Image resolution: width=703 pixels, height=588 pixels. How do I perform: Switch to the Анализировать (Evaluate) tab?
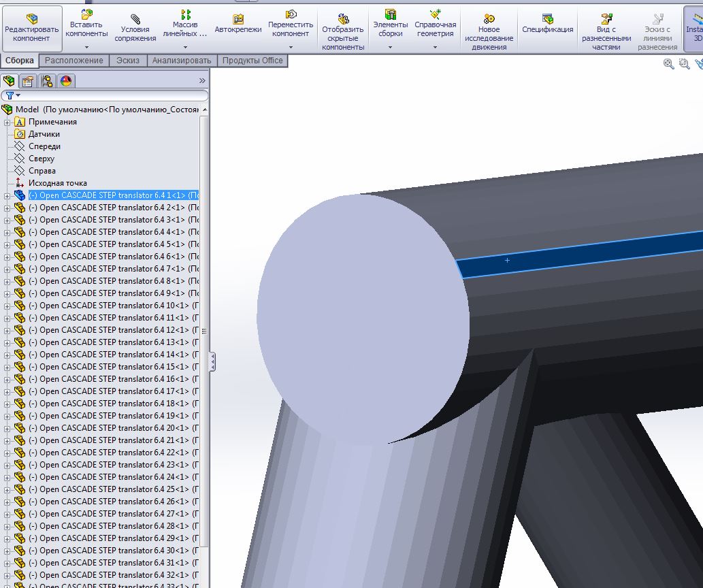181,61
